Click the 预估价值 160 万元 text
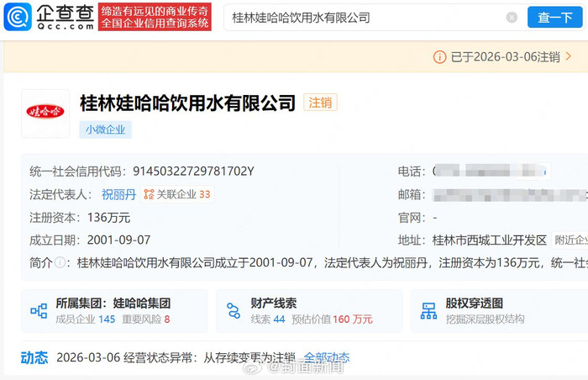The image size is (588, 380). click(332, 319)
